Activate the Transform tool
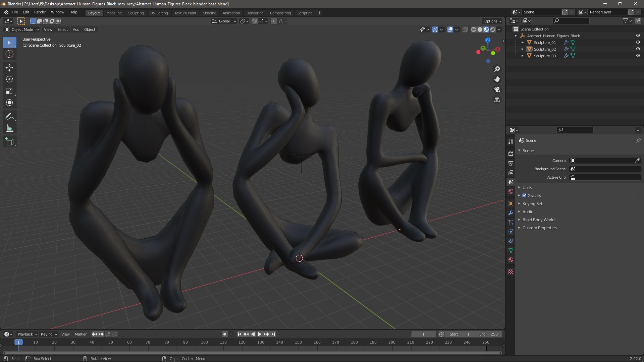The height and width of the screenshot is (362, 644). click(x=9, y=103)
